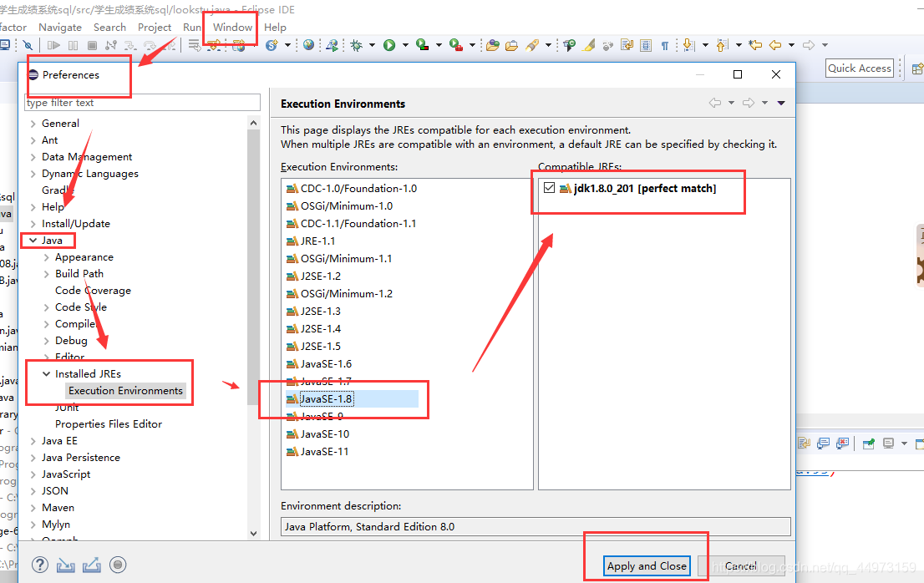Click the Coverage run toolbar icon
Viewport: 924px width, 583px height.
coord(422,45)
